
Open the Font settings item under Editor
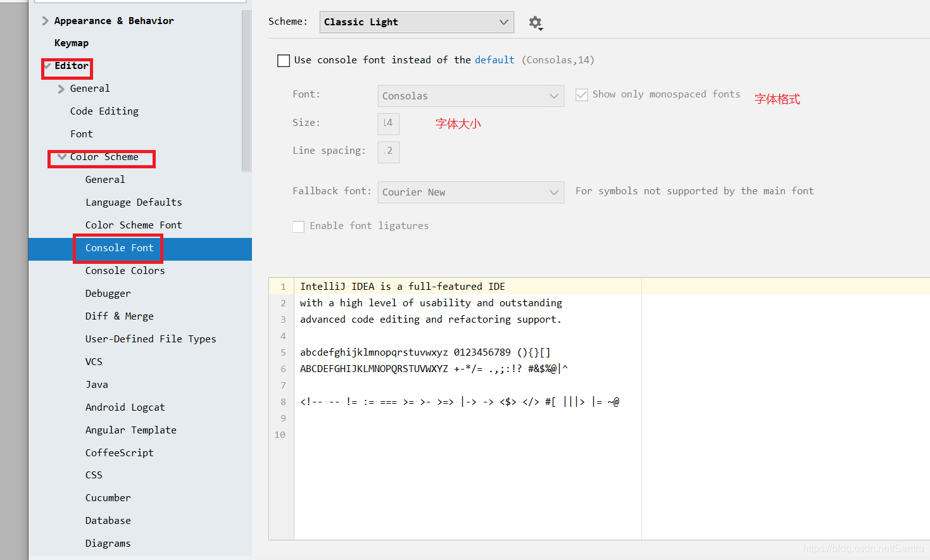tap(82, 134)
